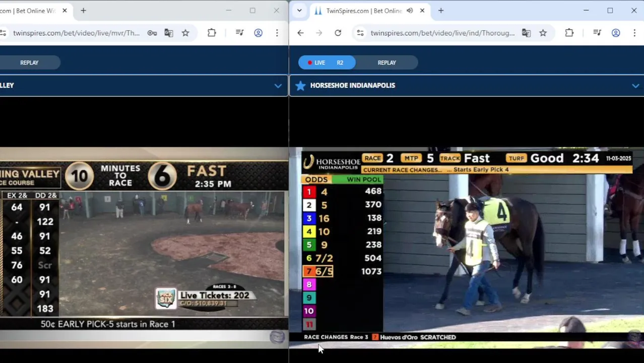644x363 pixels.
Task: Bookmark the page in the right window
Action: tap(543, 33)
